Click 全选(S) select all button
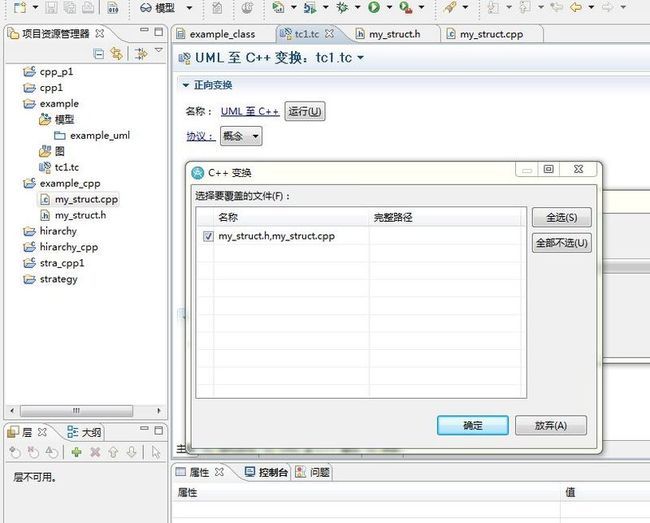650x523 pixels. click(562, 218)
